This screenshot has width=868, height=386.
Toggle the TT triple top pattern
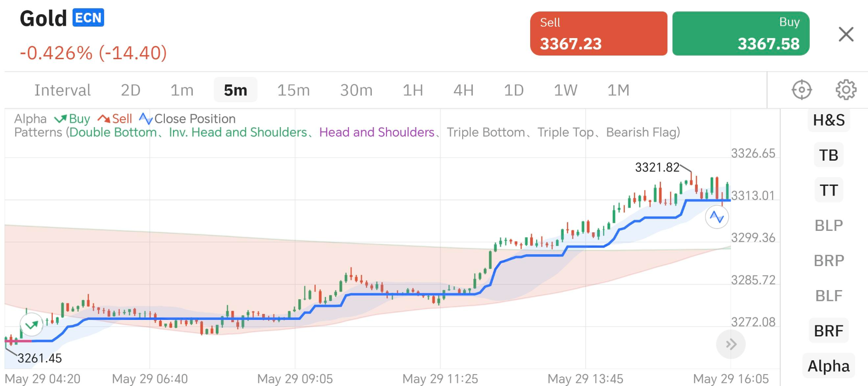[x=829, y=190]
